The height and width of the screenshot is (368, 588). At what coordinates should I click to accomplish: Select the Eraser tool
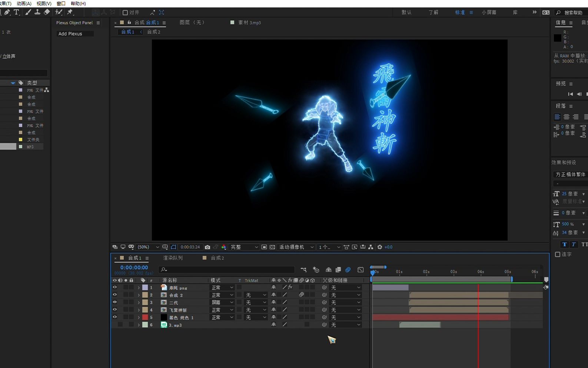[x=47, y=12]
